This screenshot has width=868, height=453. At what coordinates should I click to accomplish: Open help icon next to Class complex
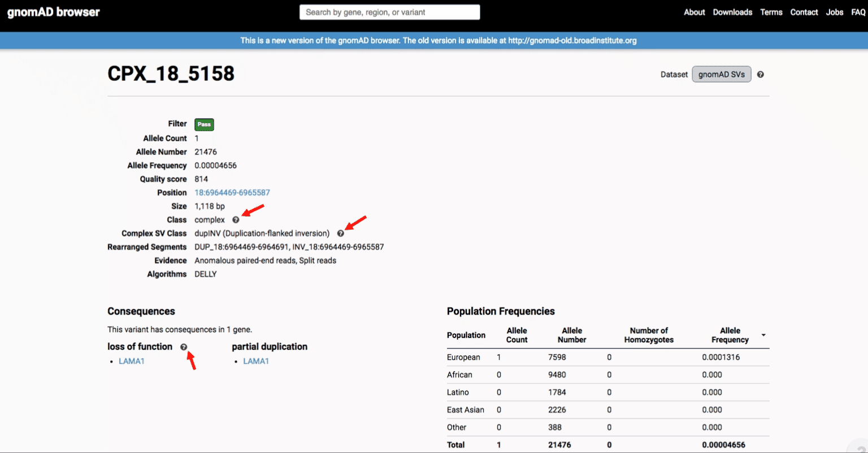coord(236,220)
